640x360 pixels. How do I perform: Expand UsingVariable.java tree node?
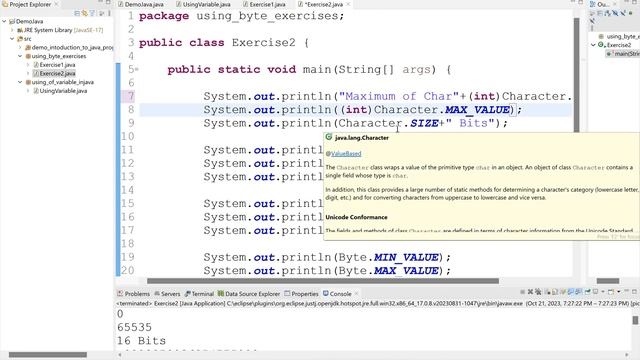(x=28, y=91)
